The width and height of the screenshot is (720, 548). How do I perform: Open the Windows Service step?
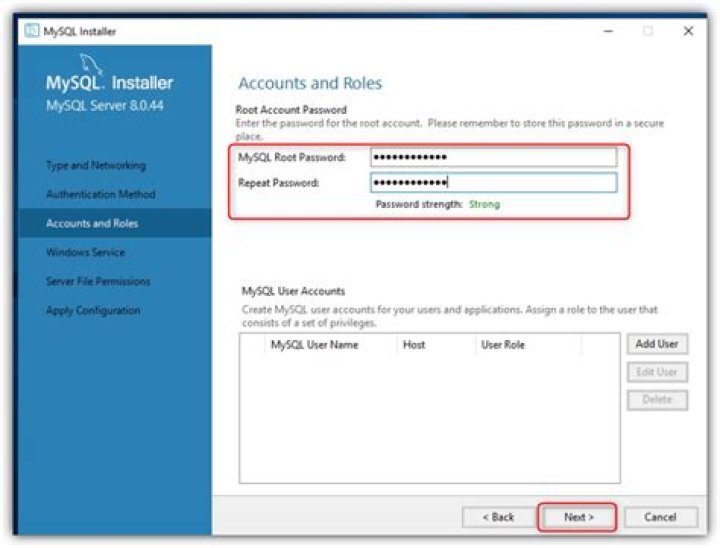click(85, 252)
